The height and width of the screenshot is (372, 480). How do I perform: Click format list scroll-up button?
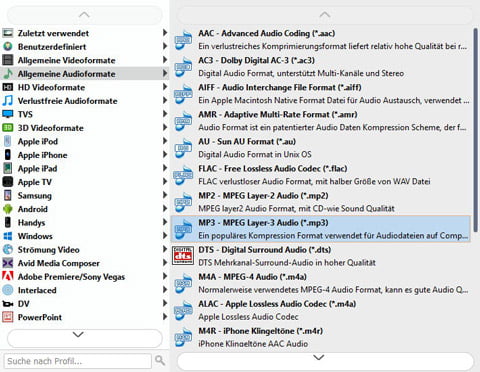(x=325, y=15)
